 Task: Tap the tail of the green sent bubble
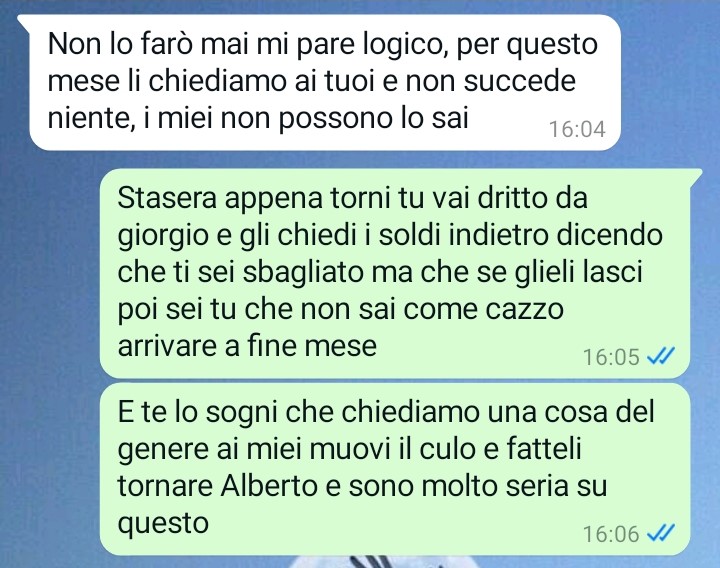[695, 175]
